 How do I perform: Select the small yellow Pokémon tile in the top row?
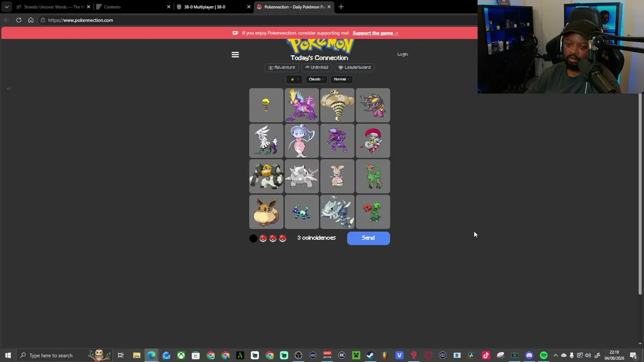click(266, 105)
